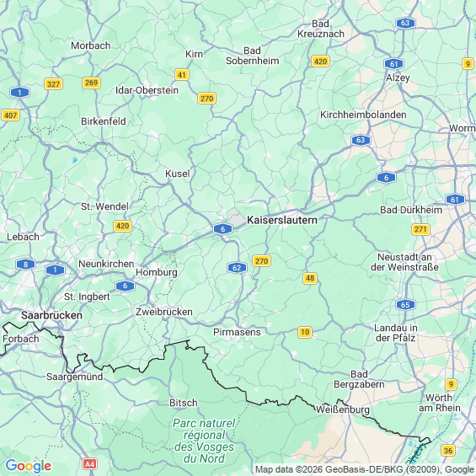The height and width of the screenshot is (476, 476).
Task: Click on Pirmasens town label
Action: point(237,332)
